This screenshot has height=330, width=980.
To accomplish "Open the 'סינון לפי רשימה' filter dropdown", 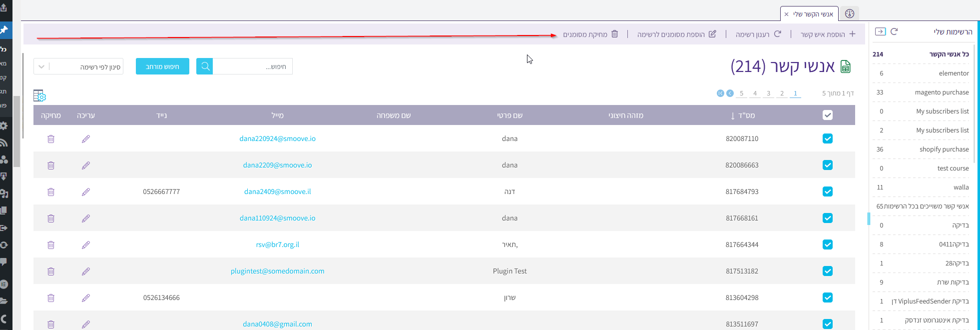I will tap(78, 66).
